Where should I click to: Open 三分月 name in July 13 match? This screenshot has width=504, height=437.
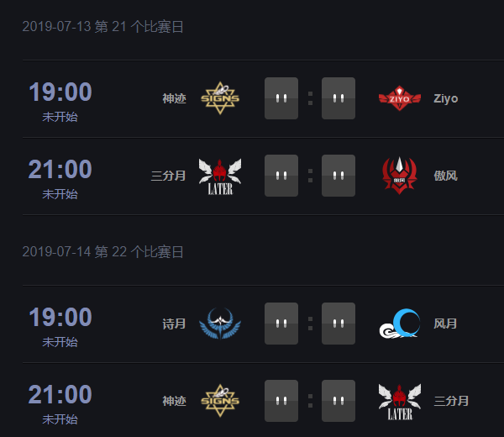(x=169, y=176)
